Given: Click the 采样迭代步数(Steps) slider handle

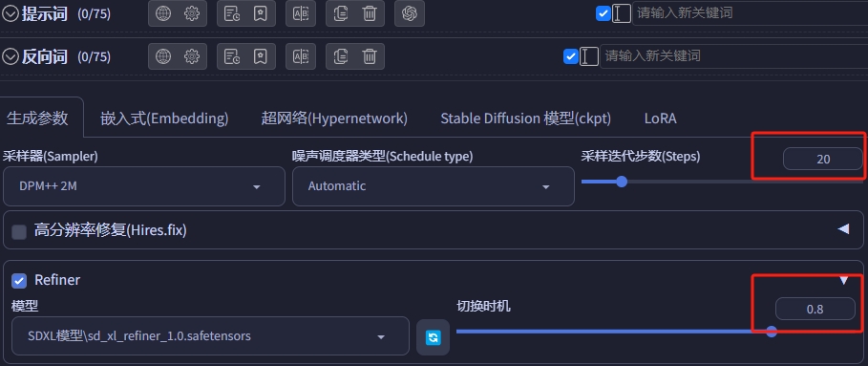Looking at the screenshot, I should pyautogui.click(x=622, y=182).
